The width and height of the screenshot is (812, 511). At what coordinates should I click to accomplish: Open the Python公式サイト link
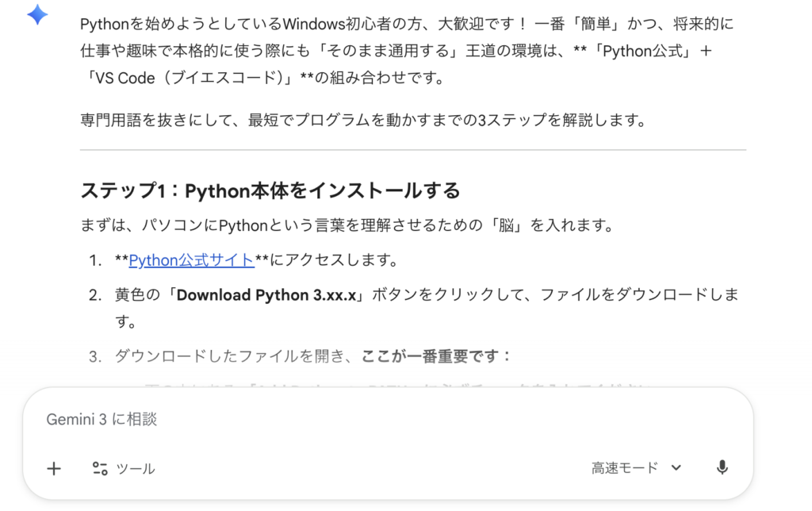pyautogui.click(x=191, y=260)
